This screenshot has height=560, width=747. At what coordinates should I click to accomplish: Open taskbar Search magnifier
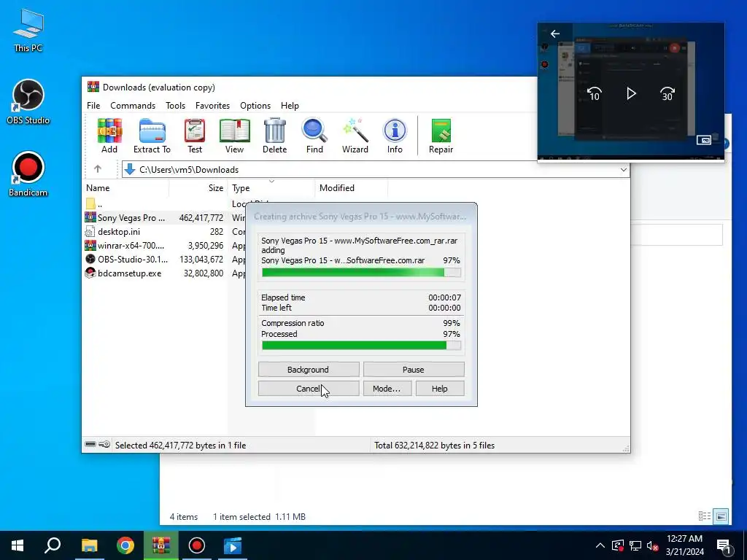53,545
